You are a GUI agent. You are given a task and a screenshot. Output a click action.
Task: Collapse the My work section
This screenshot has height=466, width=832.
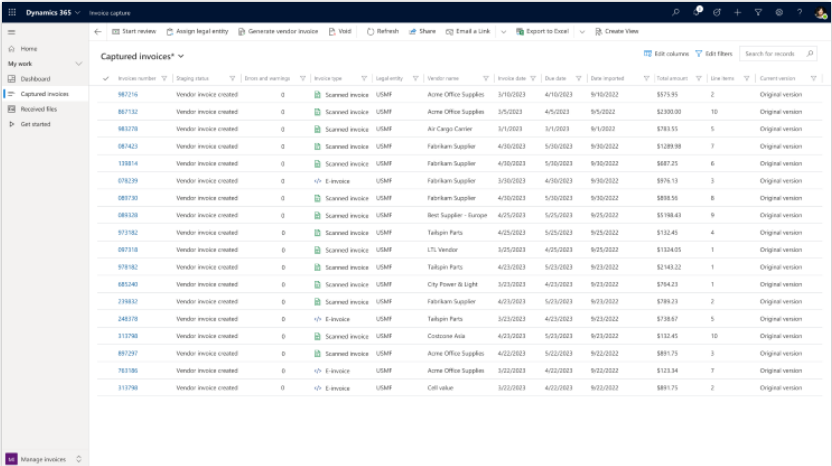pos(79,64)
